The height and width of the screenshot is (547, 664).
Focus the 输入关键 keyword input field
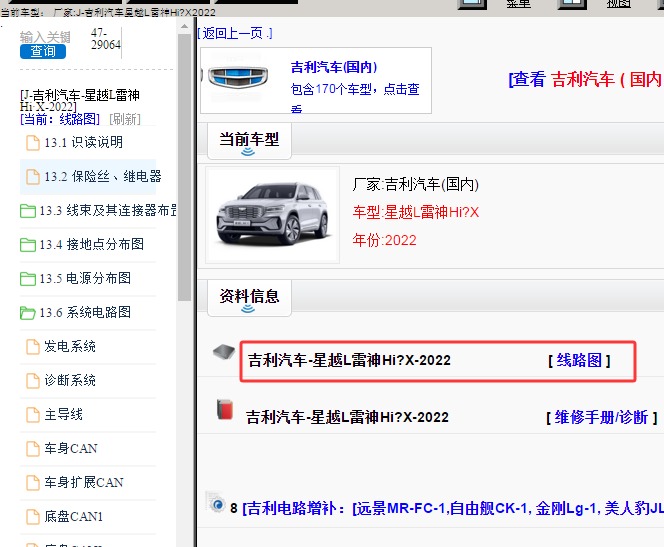coord(44,37)
